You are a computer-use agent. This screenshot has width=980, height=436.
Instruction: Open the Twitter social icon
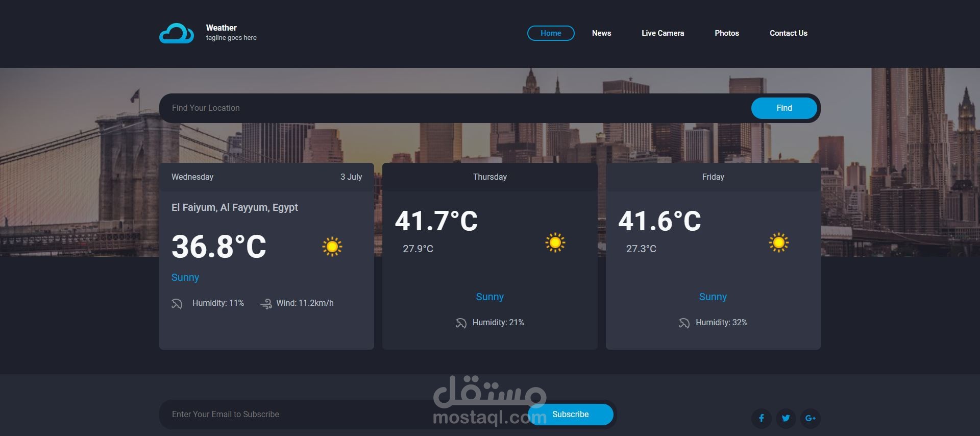(x=786, y=418)
